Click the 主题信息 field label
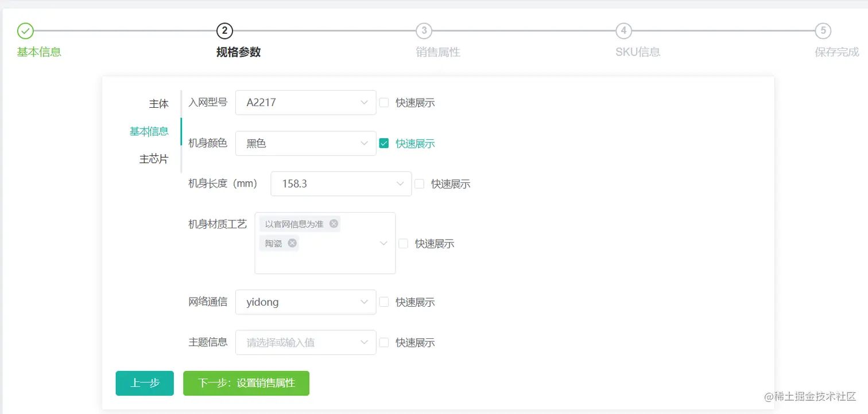Image resolution: width=868 pixels, height=414 pixels. pyautogui.click(x=208, y=343)
